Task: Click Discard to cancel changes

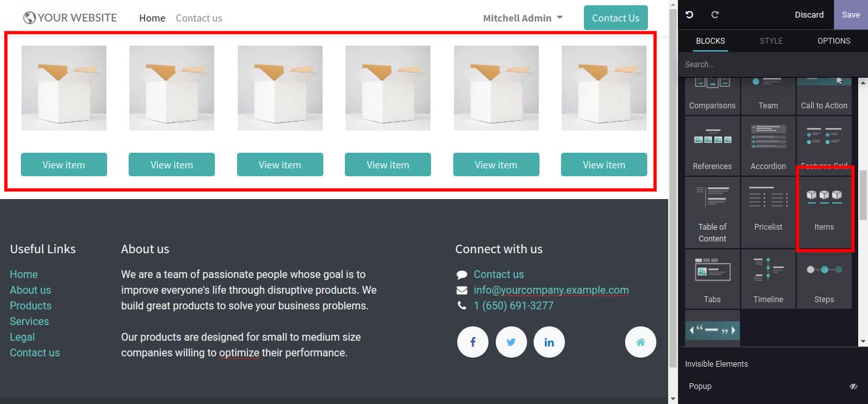Action: pyautogui.click(x=809, y=14)
